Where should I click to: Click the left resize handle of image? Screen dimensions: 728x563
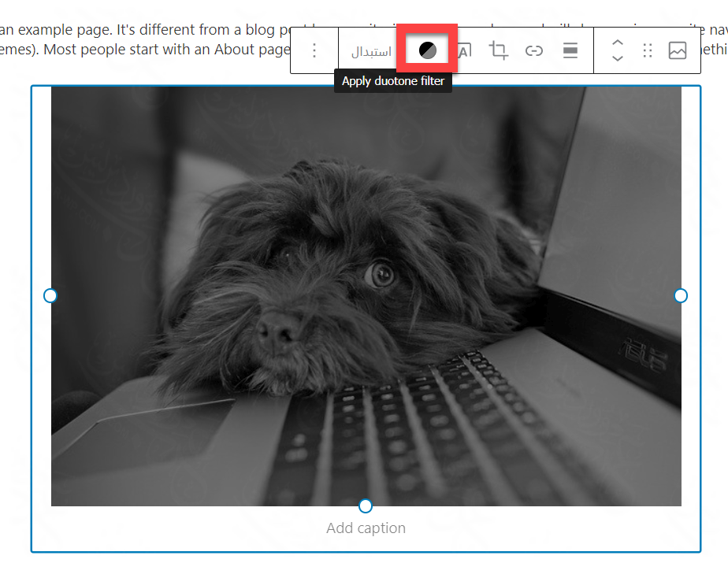(x=50, y=295)
